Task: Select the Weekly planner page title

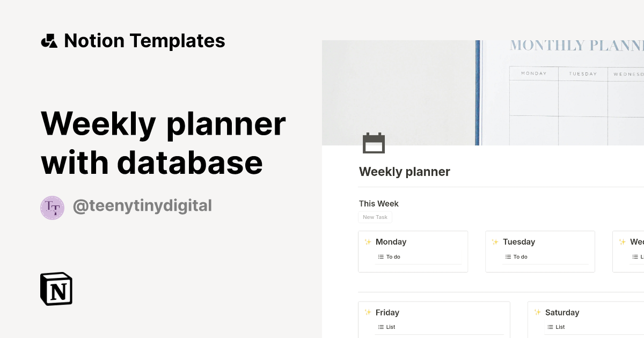Action: point(404,172)
